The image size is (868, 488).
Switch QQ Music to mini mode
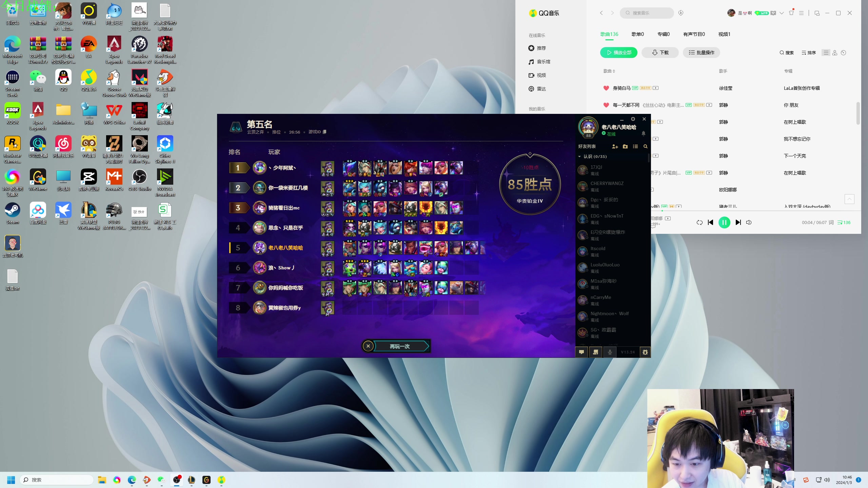point(817,13)
